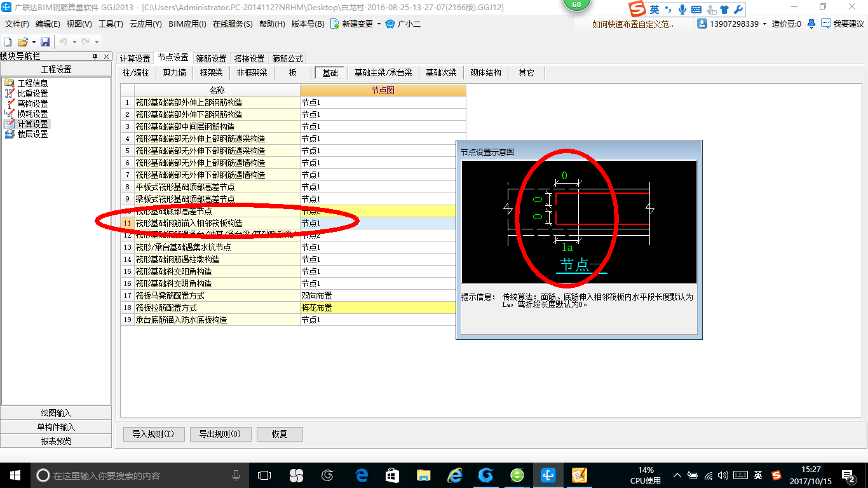This screenshot has height=488, width=868.
Task: Open the 视图(V) menu
Action: coord(79,24)
